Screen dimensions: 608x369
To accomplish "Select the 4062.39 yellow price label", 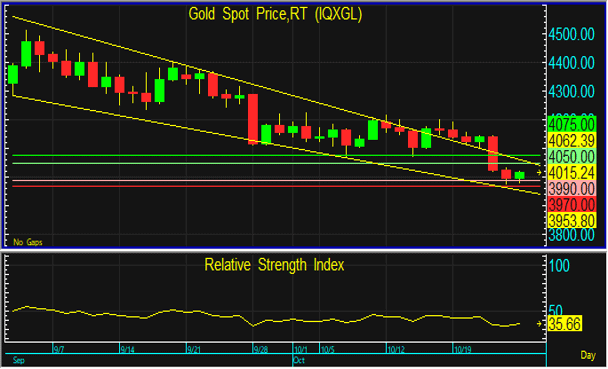I will click(x=572, y=140).
